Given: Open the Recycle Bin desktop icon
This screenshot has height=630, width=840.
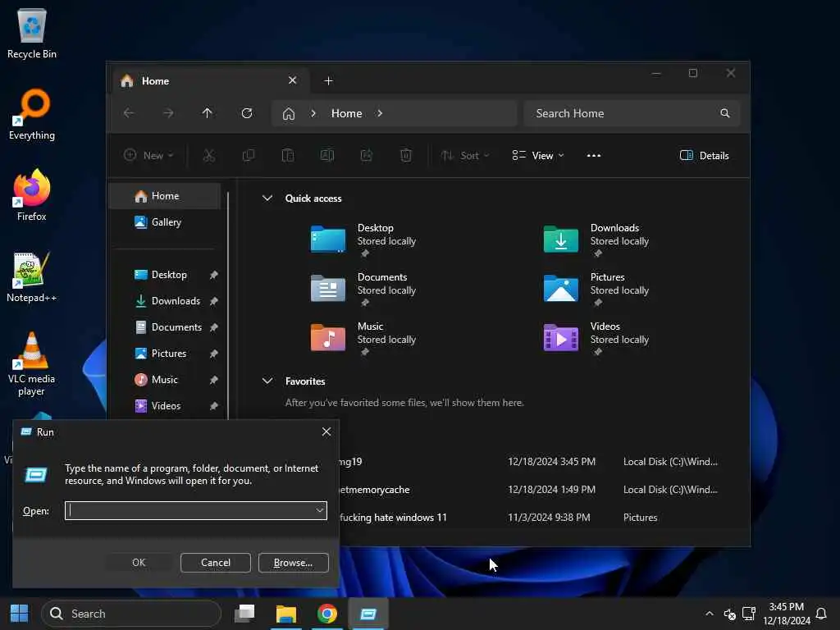Looking at the screenshot, I should click(x=32, y=33).
